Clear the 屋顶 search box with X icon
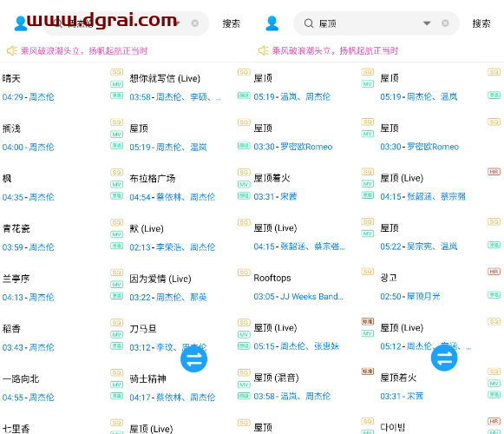 [445, 23]
